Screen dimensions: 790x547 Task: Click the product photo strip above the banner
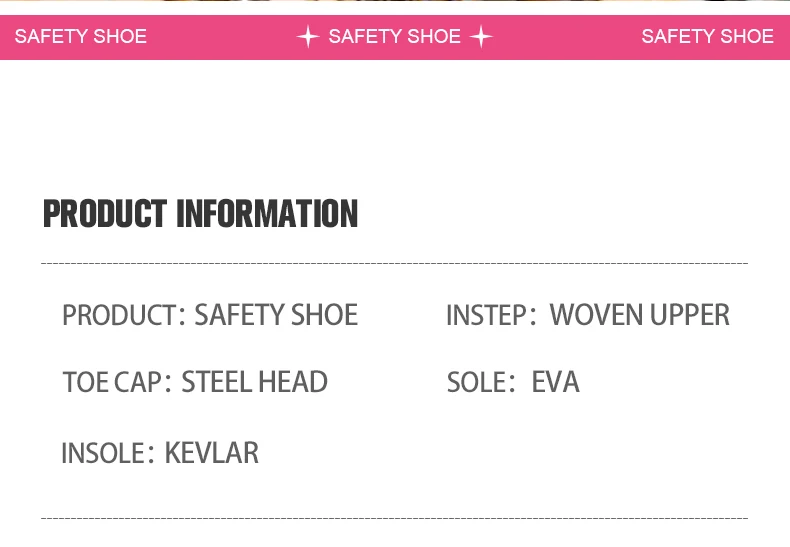click(x=394, y=1)
